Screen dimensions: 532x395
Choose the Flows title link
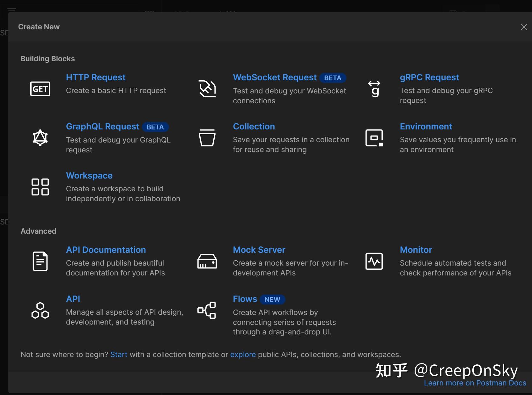click(x=245, y=299)
